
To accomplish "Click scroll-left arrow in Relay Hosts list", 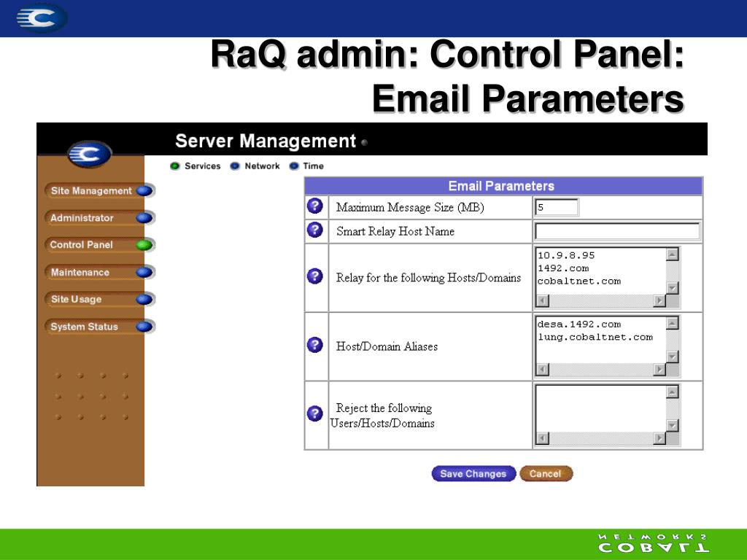I will pos(542,301).
